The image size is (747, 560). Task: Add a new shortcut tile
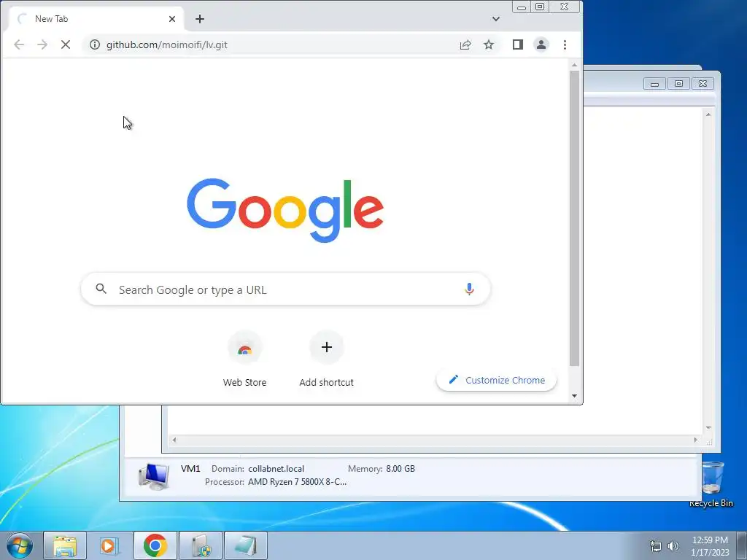pyautogui.click(x=326, y=359)
